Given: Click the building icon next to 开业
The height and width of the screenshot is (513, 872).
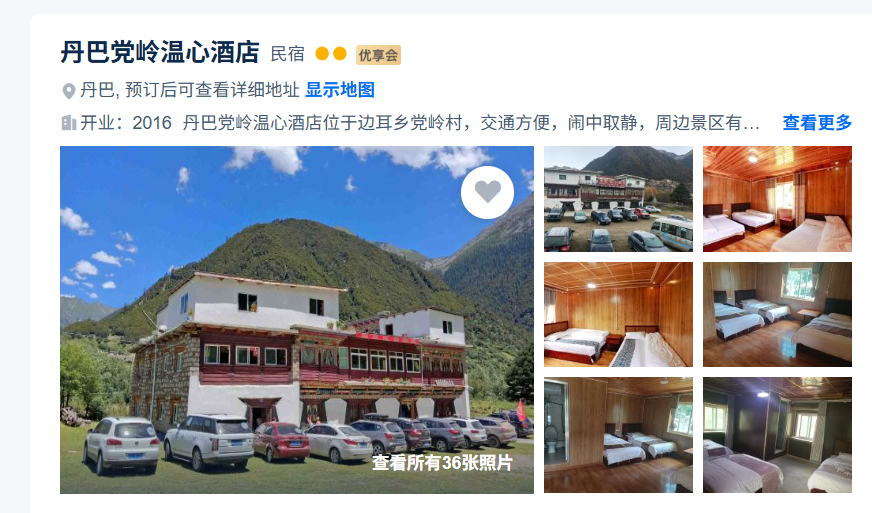Looking at the screenshot, I should (68, 122).
